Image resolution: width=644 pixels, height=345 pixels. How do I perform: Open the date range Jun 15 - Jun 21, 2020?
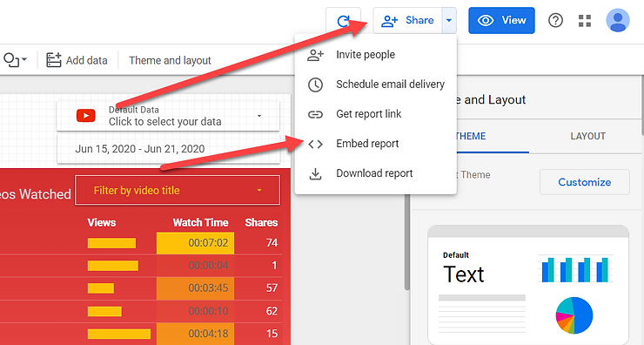pos(168,148)
